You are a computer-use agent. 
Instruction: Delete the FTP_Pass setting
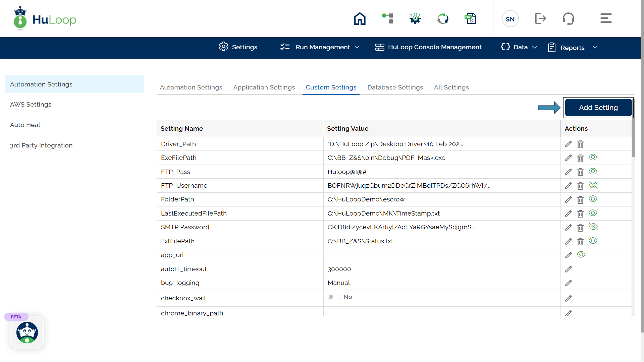[x=580, y=172]
